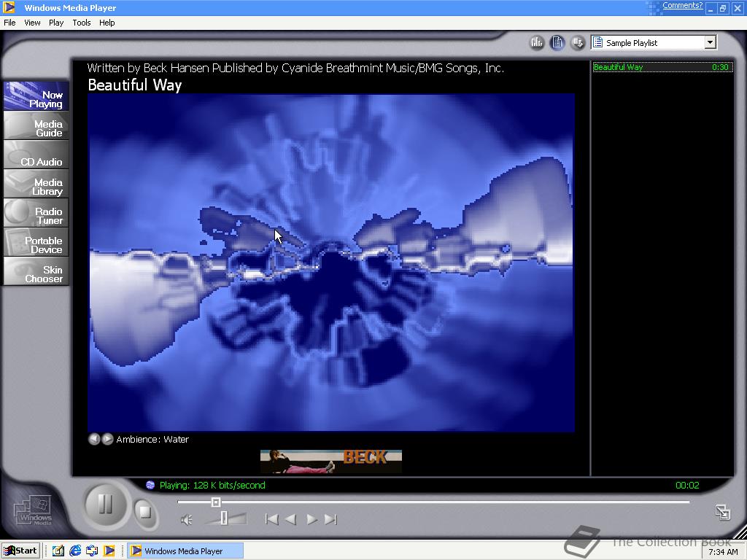747x560 pixels.
Task: Open the CD Audio tab
Action: pyautogui.click(x=36, y=155)
